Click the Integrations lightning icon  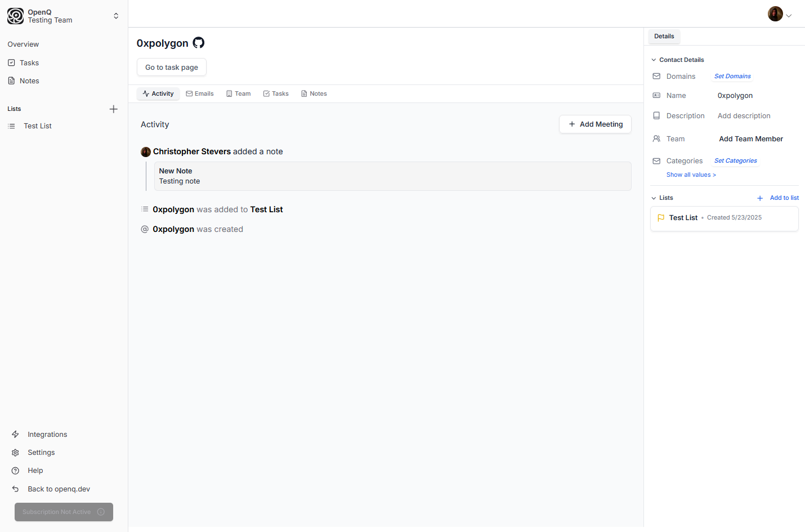[x=15, y=434]
